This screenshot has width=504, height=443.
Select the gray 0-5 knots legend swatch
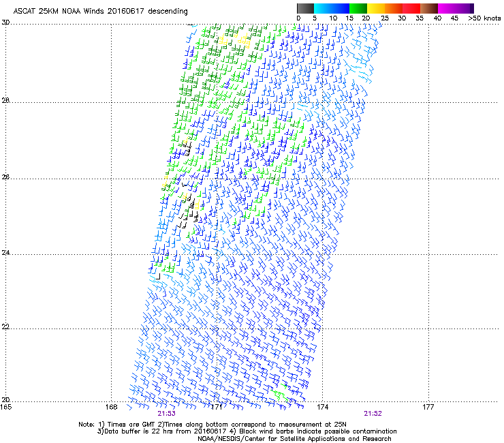[x=305, y=8]
